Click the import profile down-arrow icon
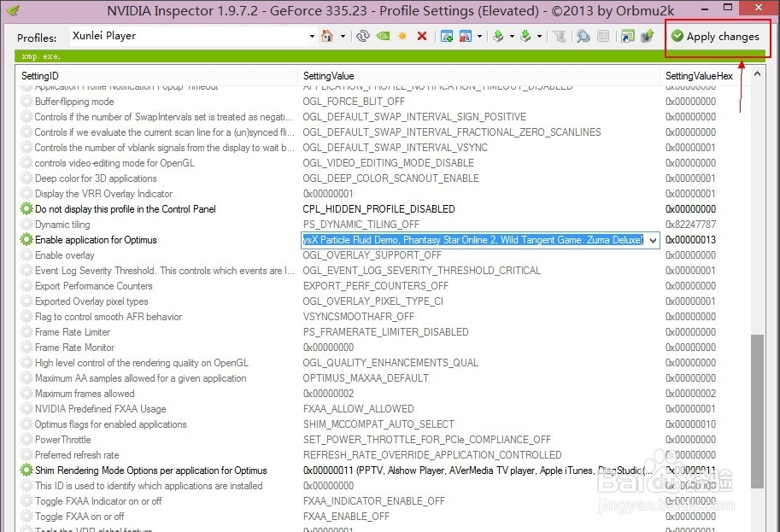 (525, 36)
